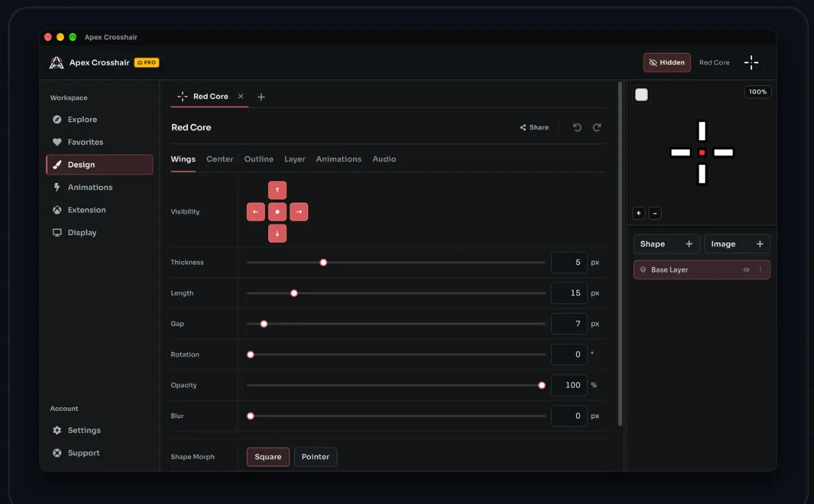Switch to the Wings tab
This screenshot has height=504, width=814.
(183, 159)
